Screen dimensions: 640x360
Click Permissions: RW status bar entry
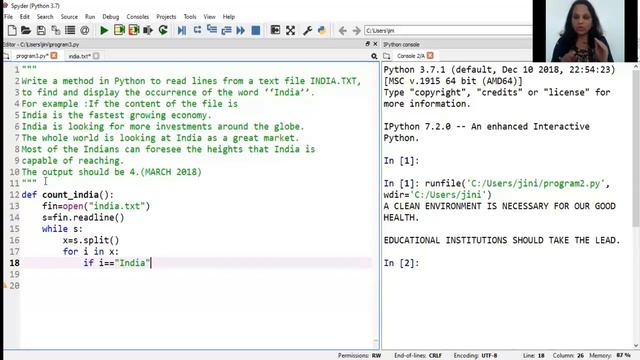(359, 356)
